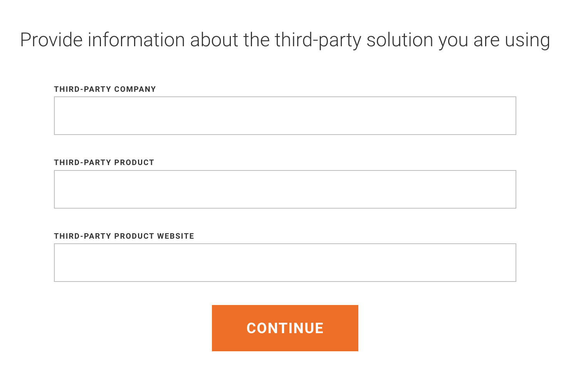Screen dimensions: 588x391
Task: Click the THIRD-PARTY PRODUCT label
Action: click(x=104, y=162)
